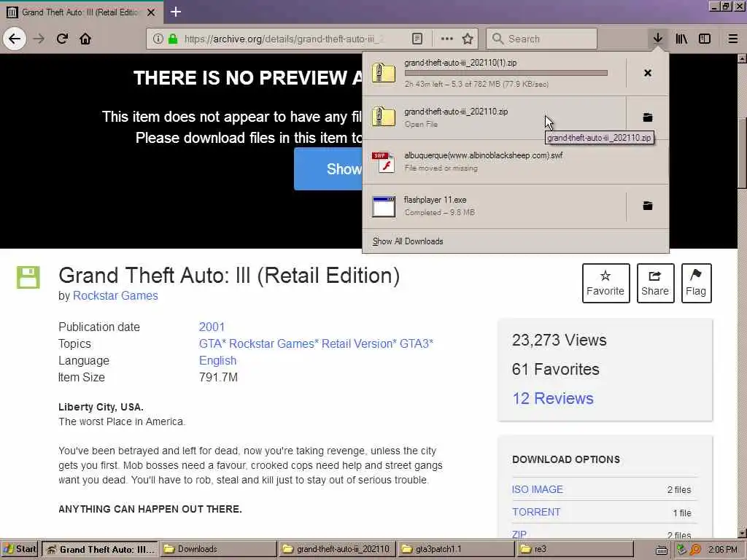Click the scrollbar down arrow
Viewport: 747px width, 560px height.
coord(742,533)
